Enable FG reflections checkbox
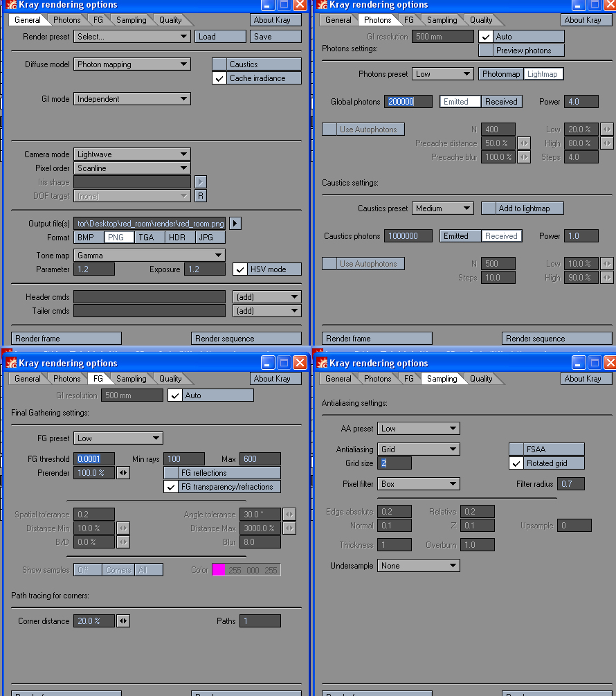The image size is (616, 696). pos(171,473)
